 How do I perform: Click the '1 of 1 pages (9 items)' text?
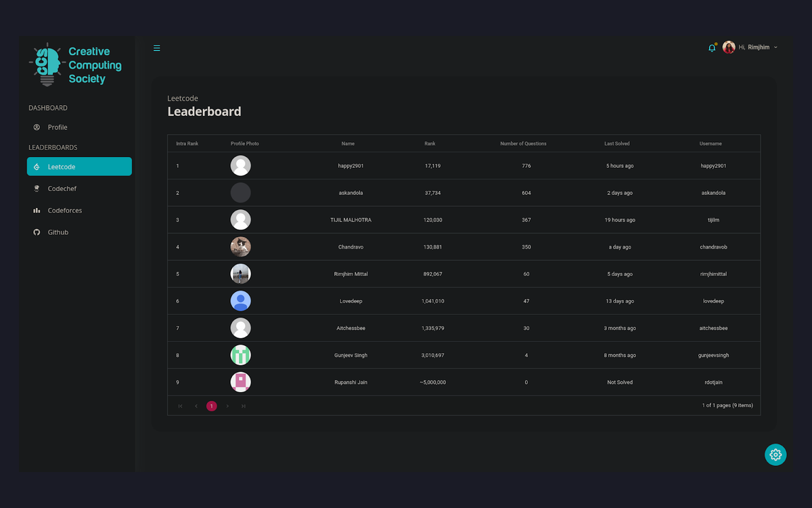click(x=727, y=406)
